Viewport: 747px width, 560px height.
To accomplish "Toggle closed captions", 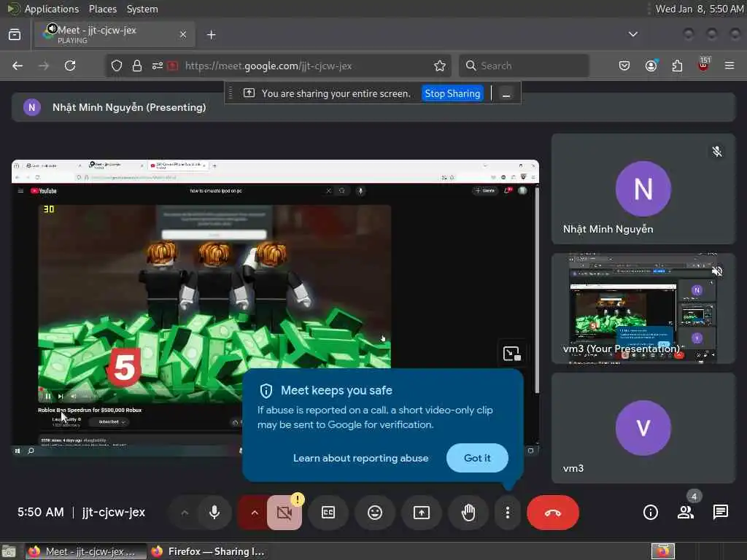I will tap(328, 513).
